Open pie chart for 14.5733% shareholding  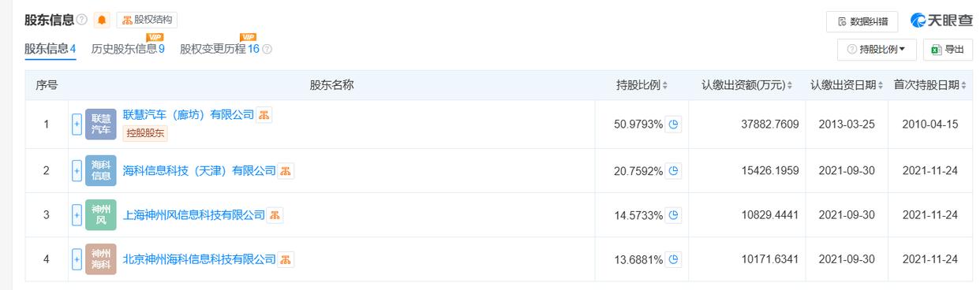click(x=673, y=215)
